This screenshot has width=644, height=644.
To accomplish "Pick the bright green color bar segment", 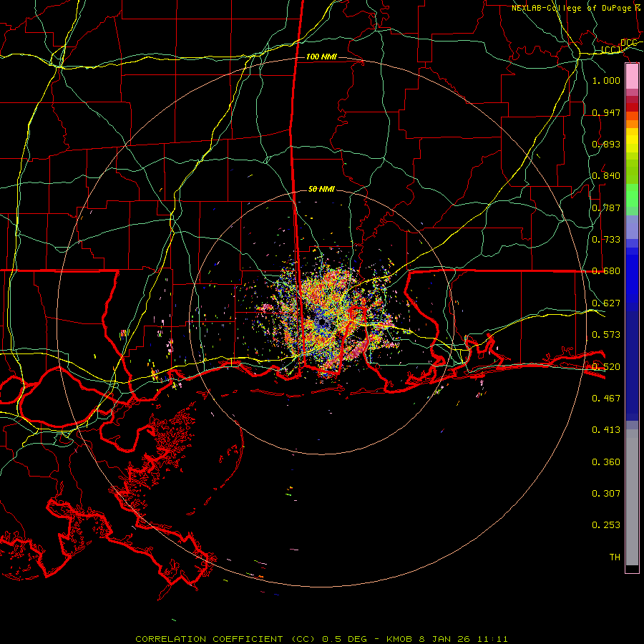I will (x=632, y=195).
